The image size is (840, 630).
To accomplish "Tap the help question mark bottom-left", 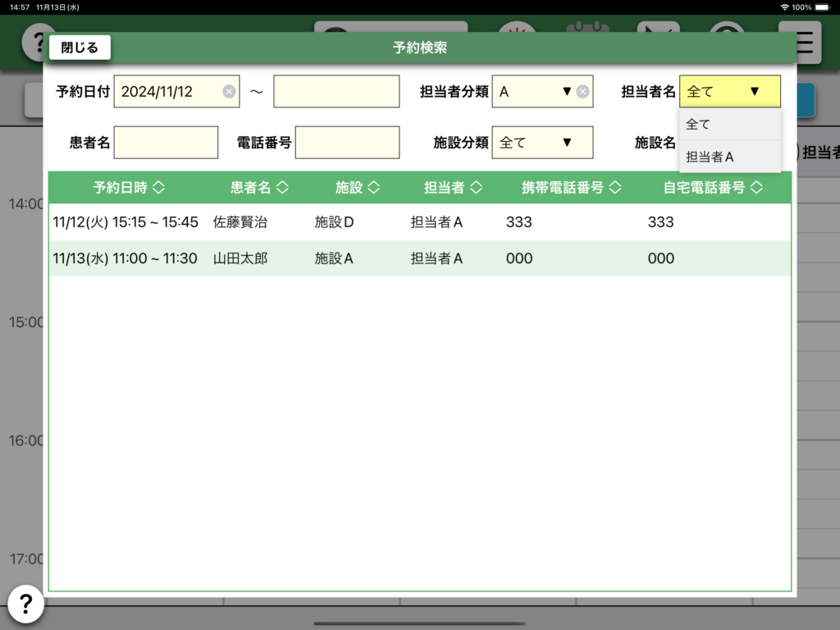I will coord(25,605).
